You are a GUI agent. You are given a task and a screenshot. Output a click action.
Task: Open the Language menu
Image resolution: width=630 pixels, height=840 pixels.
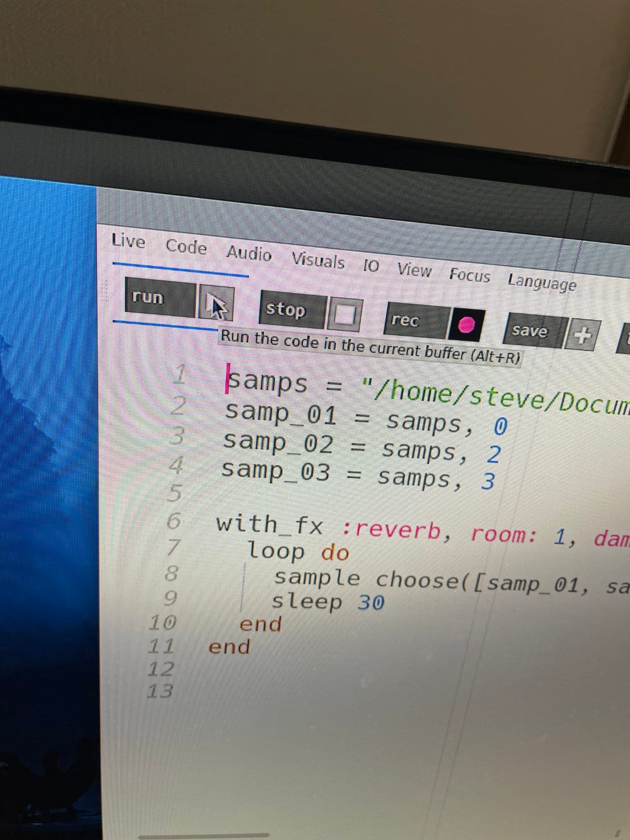coord(542,282)
